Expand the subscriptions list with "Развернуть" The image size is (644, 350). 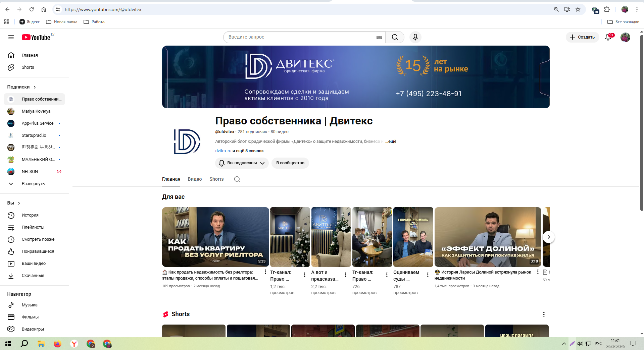coord(33,184)
